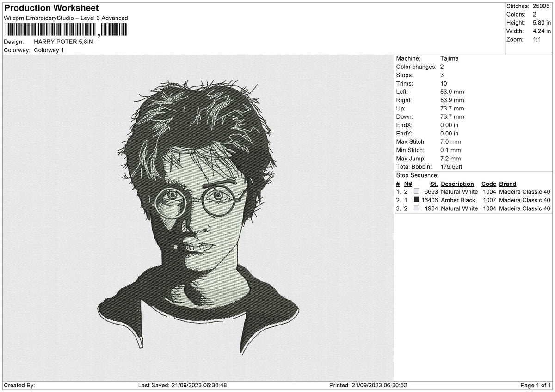Select the EndX value 0.00 in

(x=450, y=125)
